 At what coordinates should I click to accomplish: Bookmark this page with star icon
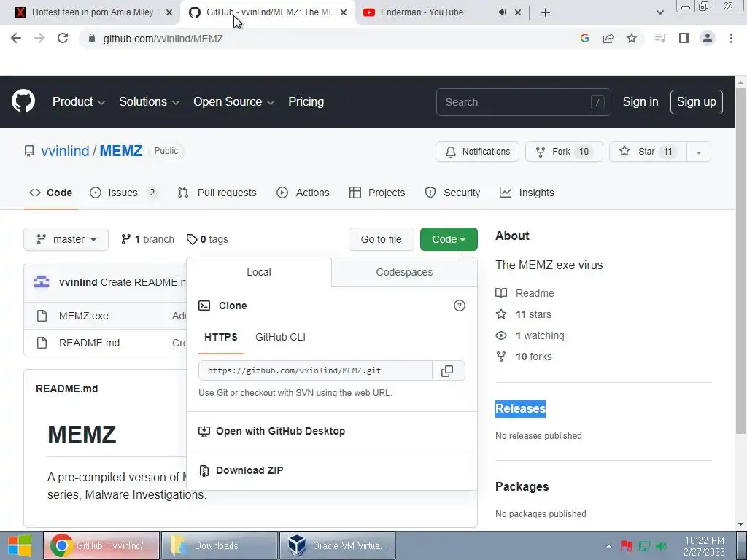coord(632,38)
